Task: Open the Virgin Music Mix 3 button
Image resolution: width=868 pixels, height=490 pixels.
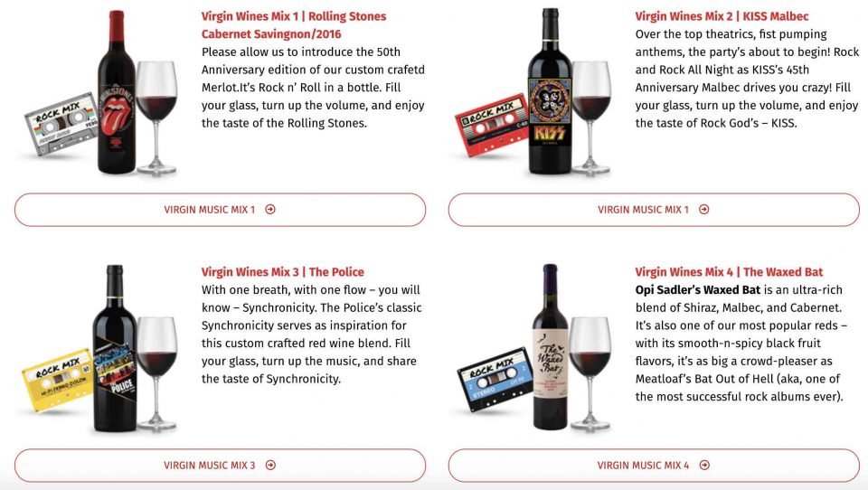Action: [221, 466]
